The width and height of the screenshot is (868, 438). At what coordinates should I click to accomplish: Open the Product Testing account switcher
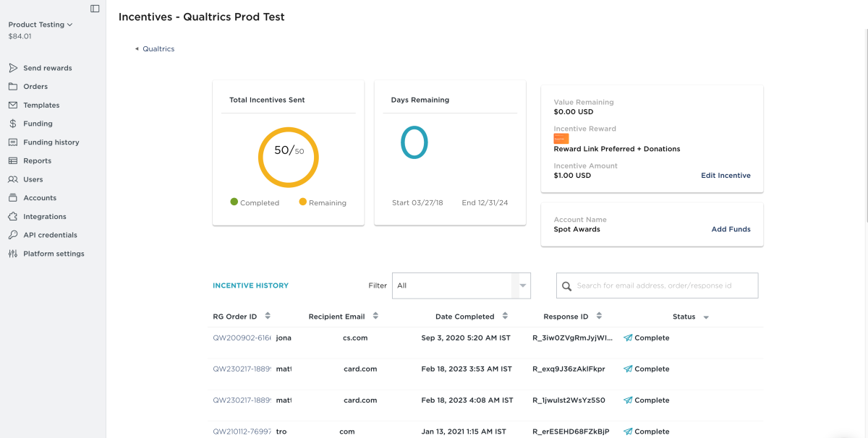[x=41, y=25]
